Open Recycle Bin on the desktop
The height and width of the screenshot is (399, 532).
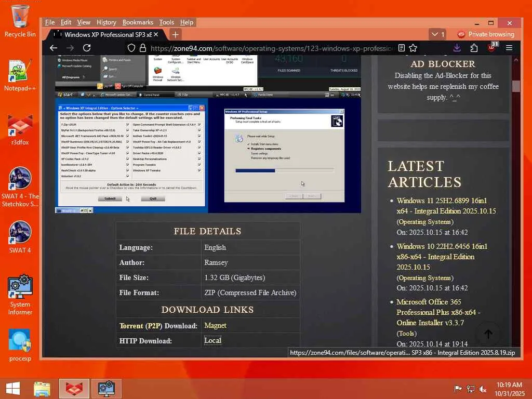(20, 20)
